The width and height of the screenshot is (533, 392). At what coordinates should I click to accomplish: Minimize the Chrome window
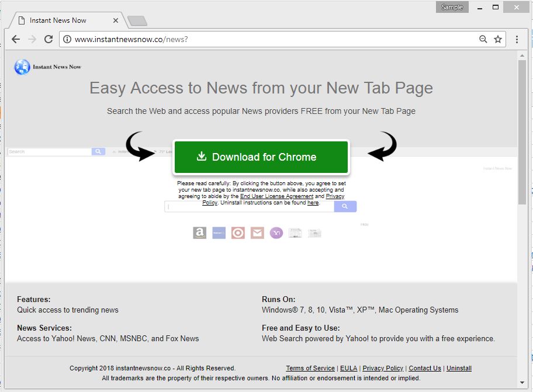click(x=480, y=7)
